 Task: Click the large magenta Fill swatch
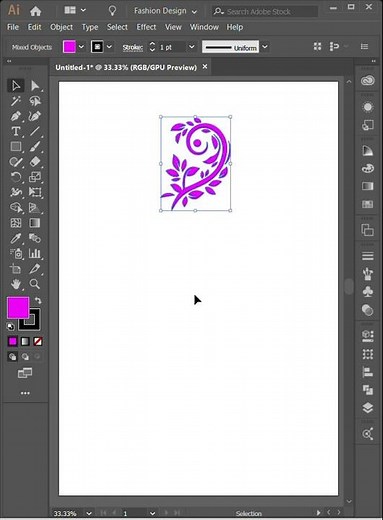point(18,308)
